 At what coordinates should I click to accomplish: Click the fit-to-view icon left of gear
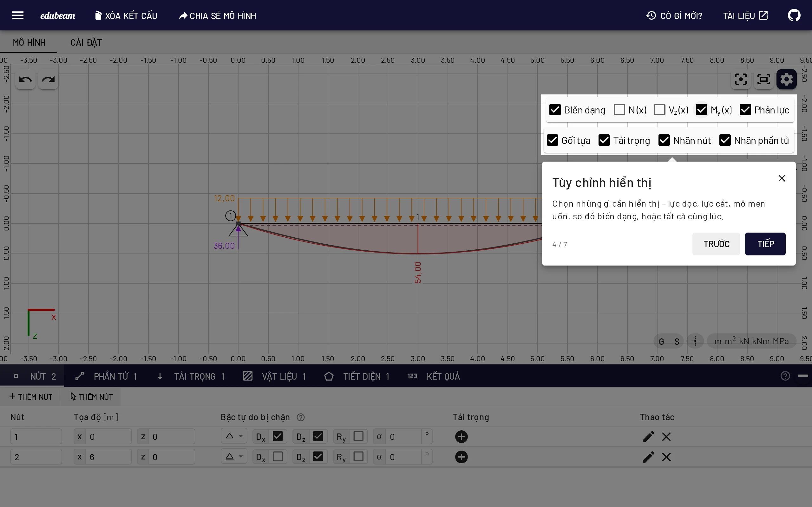tap(764, 80)
